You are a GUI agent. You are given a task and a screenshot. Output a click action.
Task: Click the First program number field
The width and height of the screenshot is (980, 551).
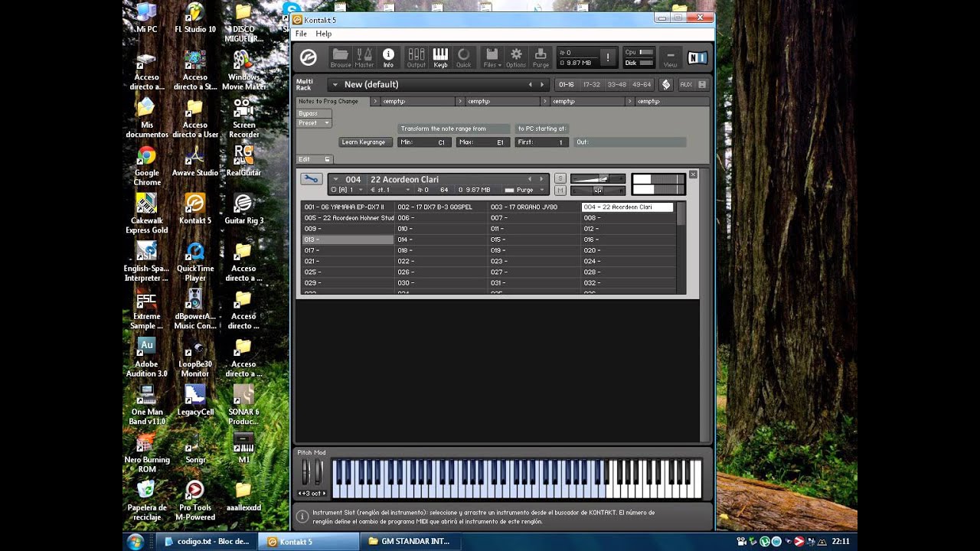tap(543, 142)
